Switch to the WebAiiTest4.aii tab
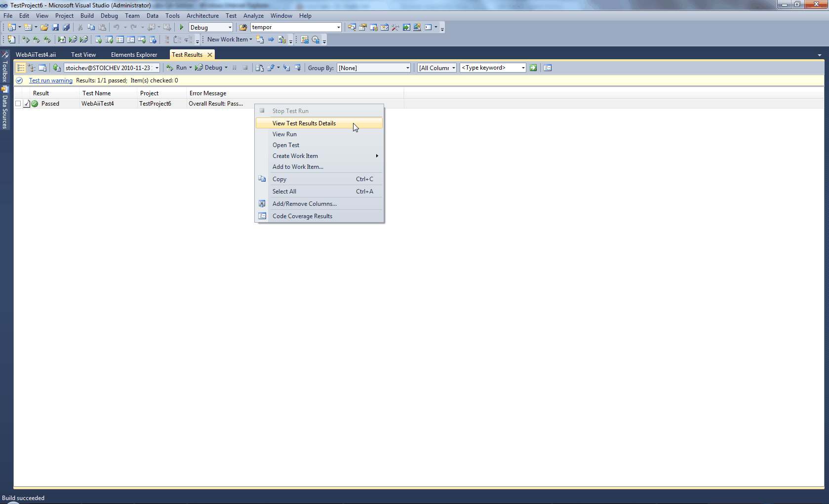This screenshot has height=504, width=829. point(36,55)
